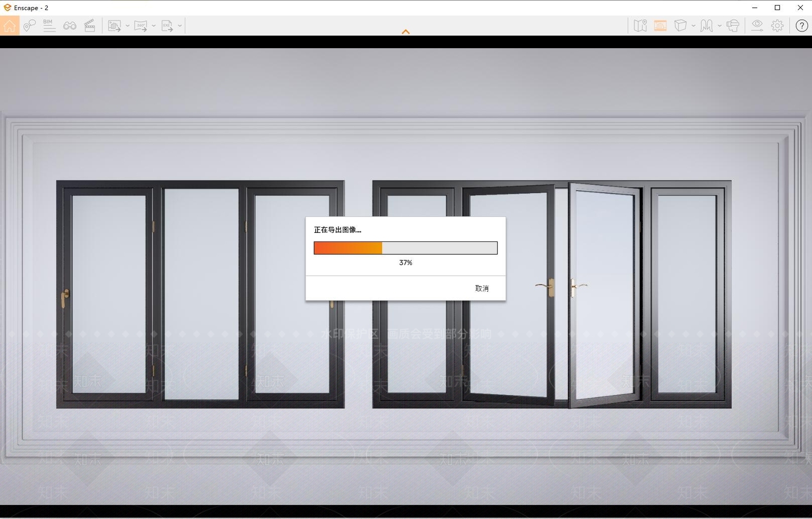Enable the VR headset mode icon
The image size is (812, 519).
733,25
